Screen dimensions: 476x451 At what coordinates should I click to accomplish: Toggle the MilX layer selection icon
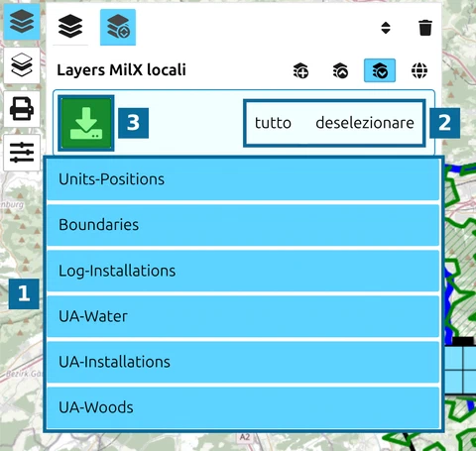tap(380, 70)
